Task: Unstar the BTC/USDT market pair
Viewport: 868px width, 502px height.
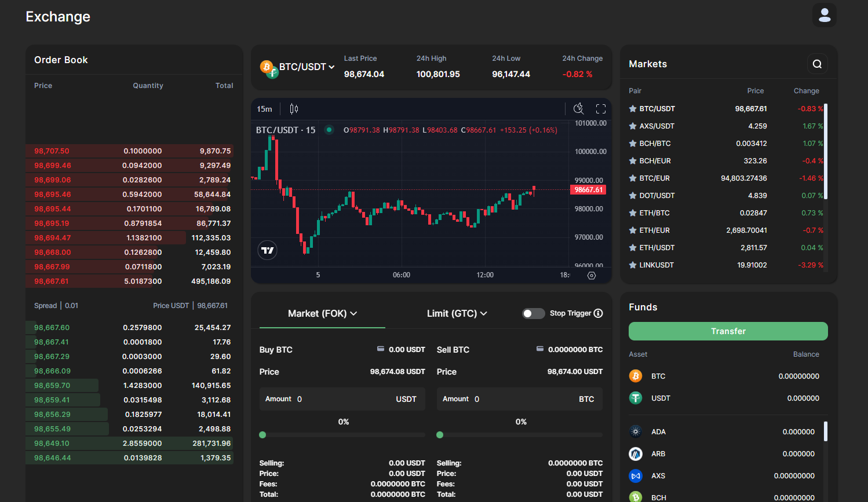Action: click(633, 108)
